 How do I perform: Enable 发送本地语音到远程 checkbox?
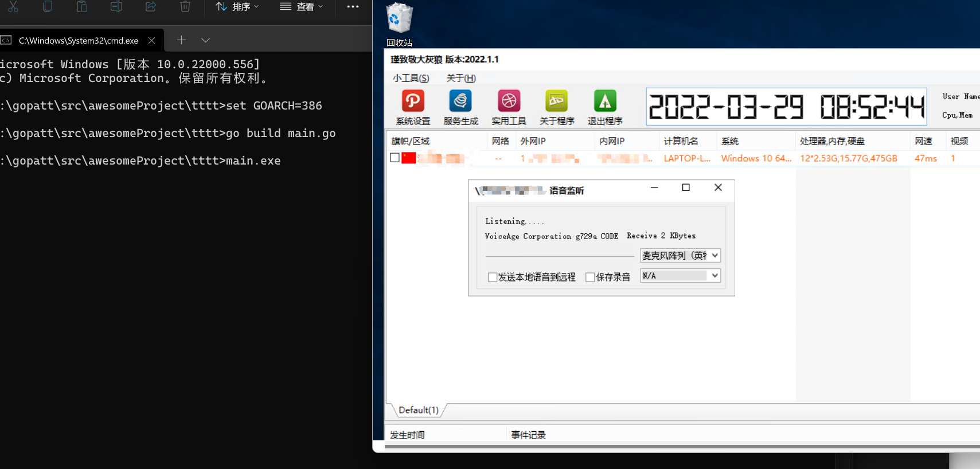[x=492, y=277]
